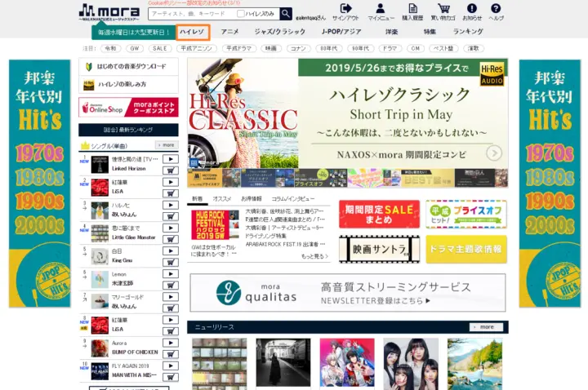588x390 pixels.
Task: Click more button in ニューリリース header
Action: point(486,327)
